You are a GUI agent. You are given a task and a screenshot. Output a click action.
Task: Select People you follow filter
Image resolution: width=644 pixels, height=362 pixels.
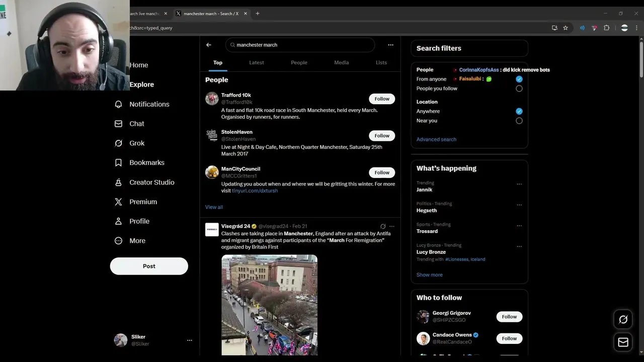[519, 88]
